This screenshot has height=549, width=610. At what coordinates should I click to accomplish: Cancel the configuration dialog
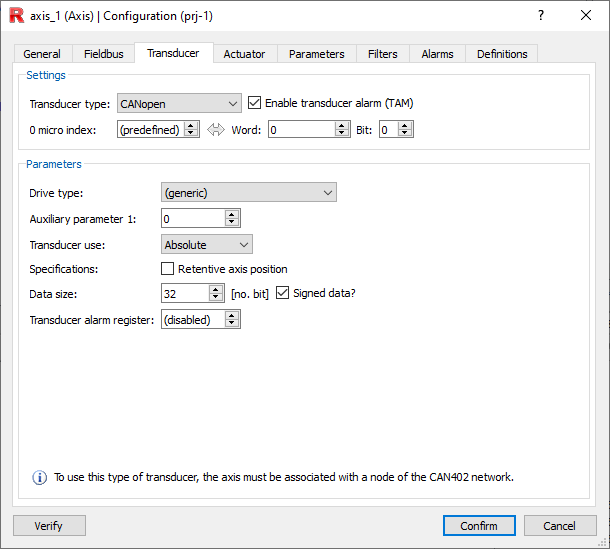click(x=560, y=526)
